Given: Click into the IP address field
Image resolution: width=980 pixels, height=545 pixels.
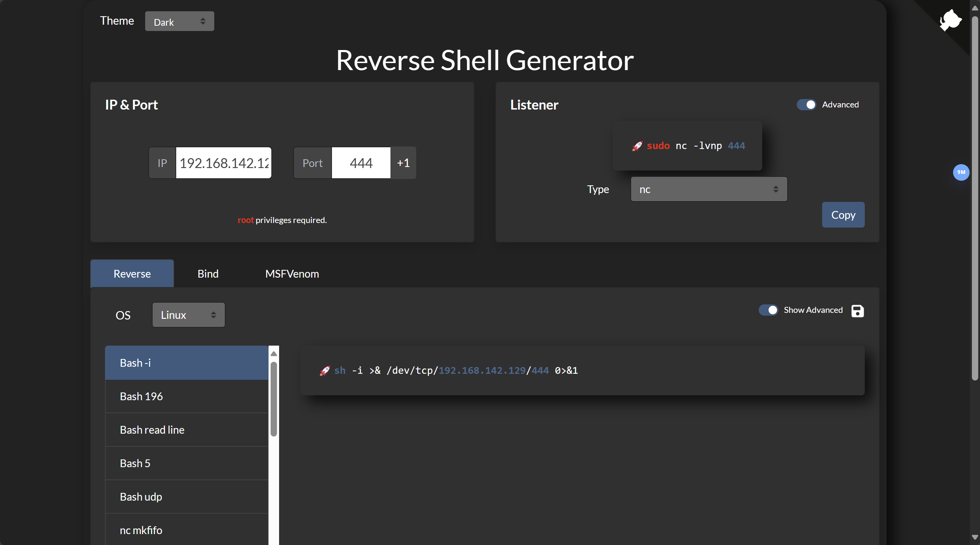Looking at the screenshot, I should click(x=223, y=163).
